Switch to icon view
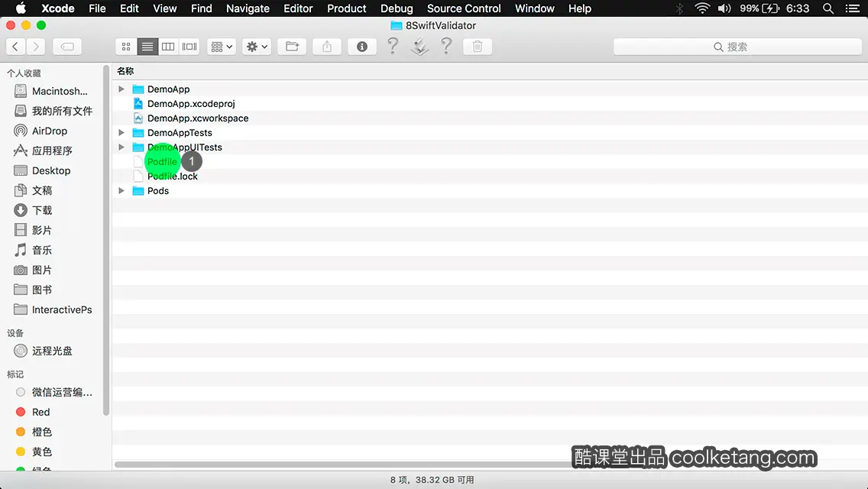 (126, 47)
